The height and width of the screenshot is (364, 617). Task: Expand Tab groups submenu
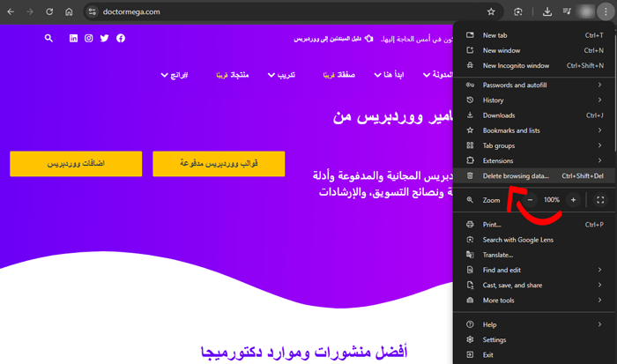pos(533,145)
